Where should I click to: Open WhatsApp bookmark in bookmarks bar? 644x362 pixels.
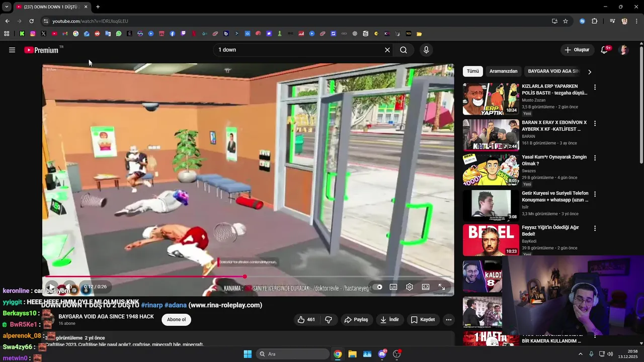tap(119, 34)
